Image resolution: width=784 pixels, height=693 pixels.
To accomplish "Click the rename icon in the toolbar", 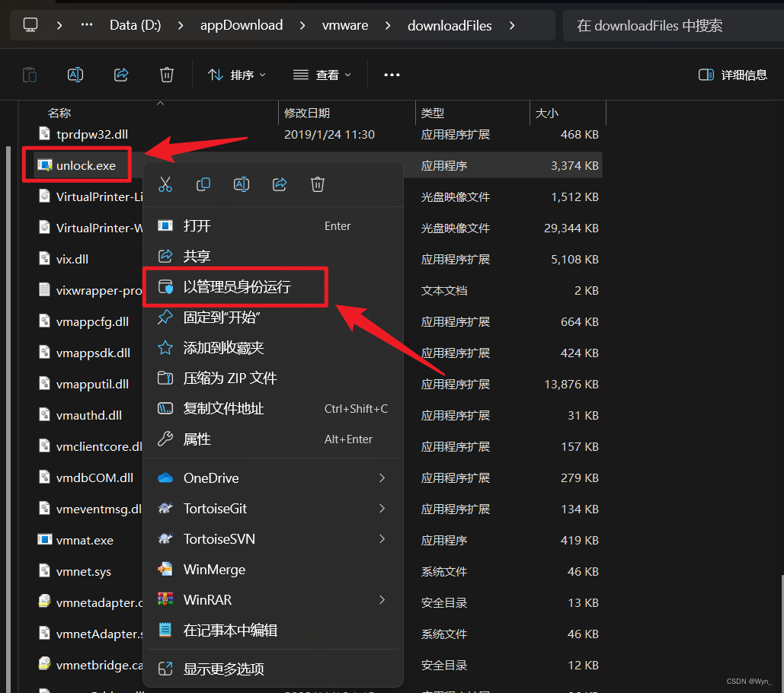I will [x=75, y=75].
